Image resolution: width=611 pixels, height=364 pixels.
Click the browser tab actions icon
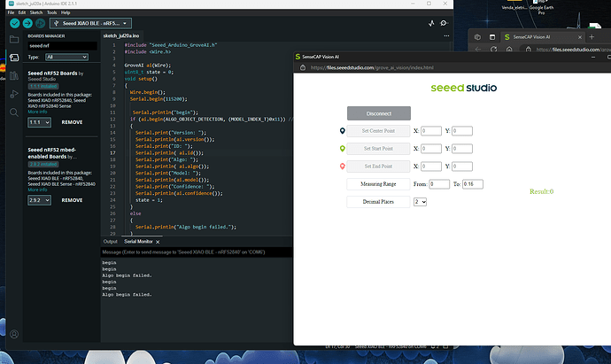(492, 37)
